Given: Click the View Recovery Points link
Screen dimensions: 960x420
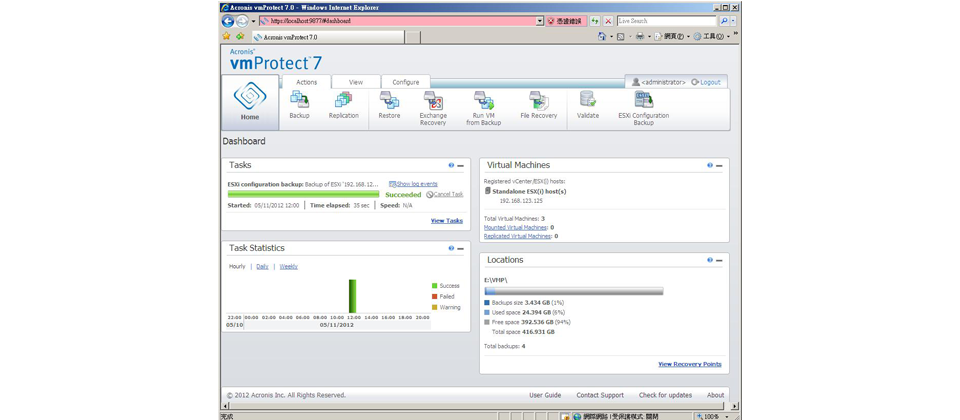Looking at the screenshot, I should tap(689, 364).
